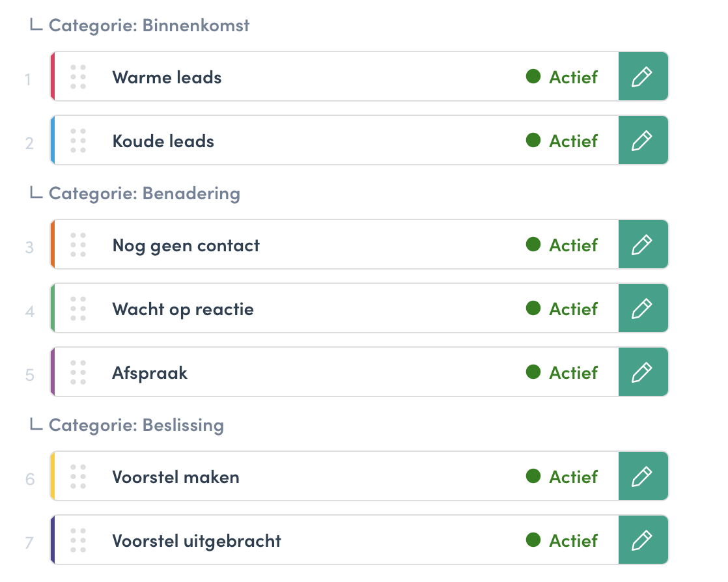
Task: Click Actief status on Voorstel uitgebracht
Action: coord(562,541)
